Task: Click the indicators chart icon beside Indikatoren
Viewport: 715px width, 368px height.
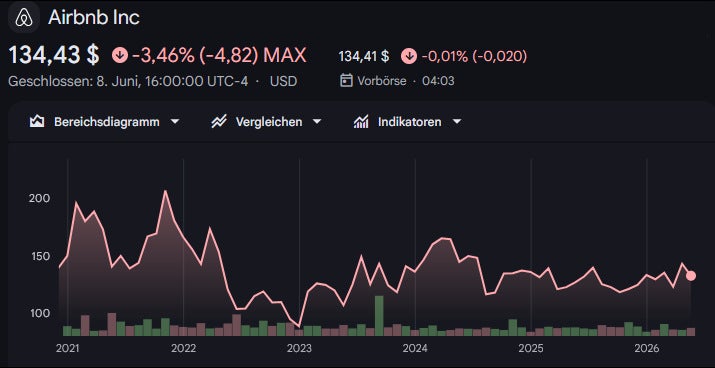Action: 361,122
